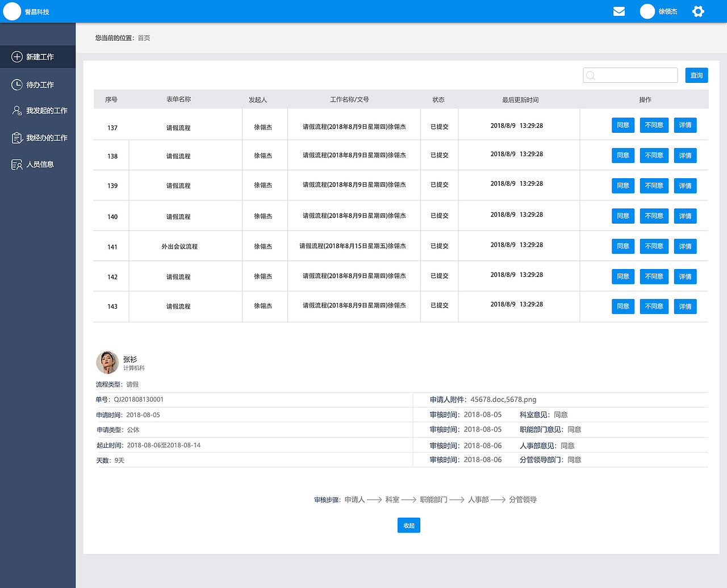Open the settings gear icon
The width and height of the screenshot is (727, 588).
pos(698,11)
